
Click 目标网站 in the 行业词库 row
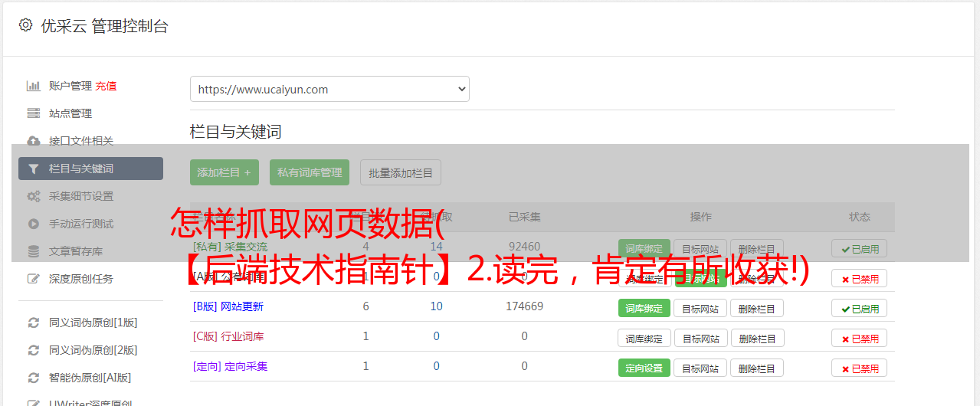point(700,338)
